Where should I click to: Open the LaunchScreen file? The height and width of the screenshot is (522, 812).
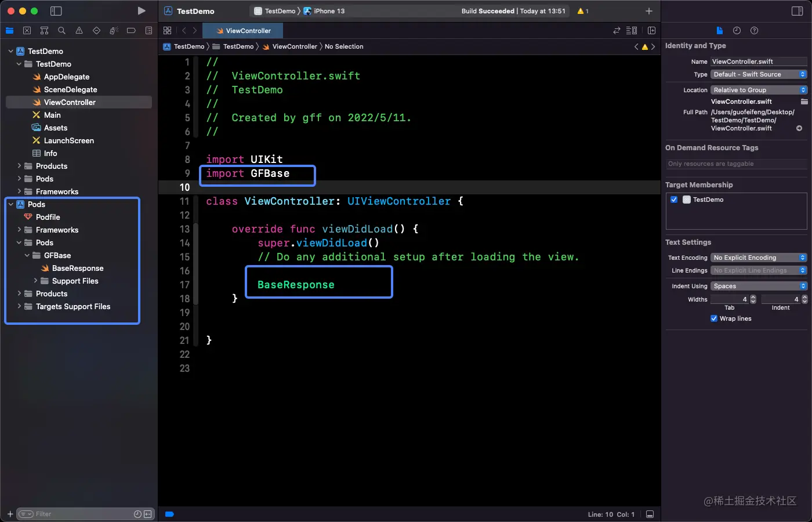coord(69,140)
